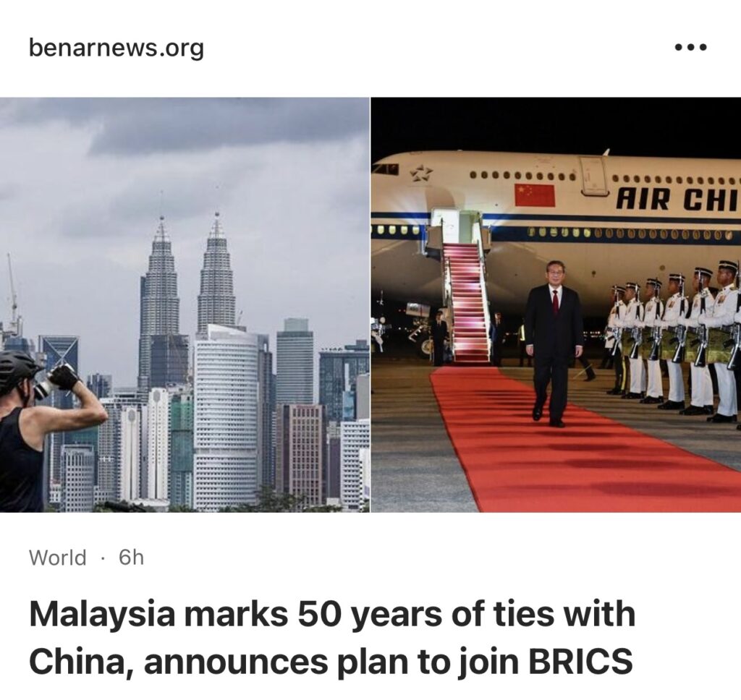This screenshot has height=700, width=741.
Task: Click the Star Alliance logo on the fuselage
Action: 420,174
